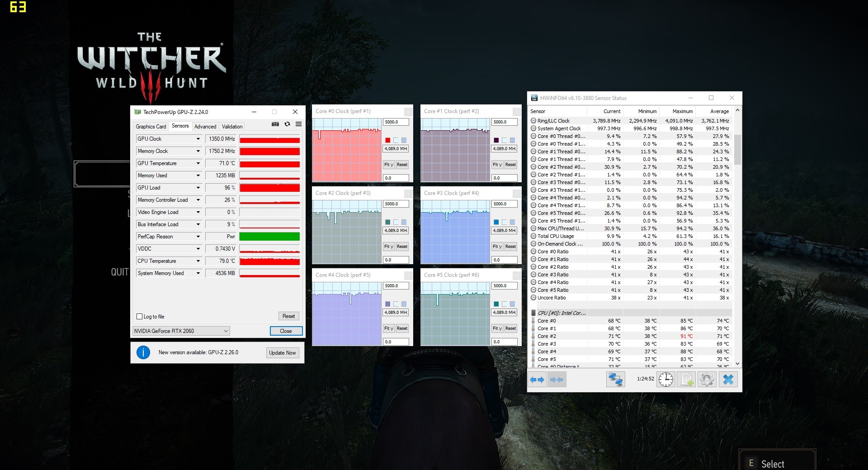Viewport: 868px width, 470px height.
Task: Click the icon beside On-Demand Clock row
Action: tap(533, 244)
